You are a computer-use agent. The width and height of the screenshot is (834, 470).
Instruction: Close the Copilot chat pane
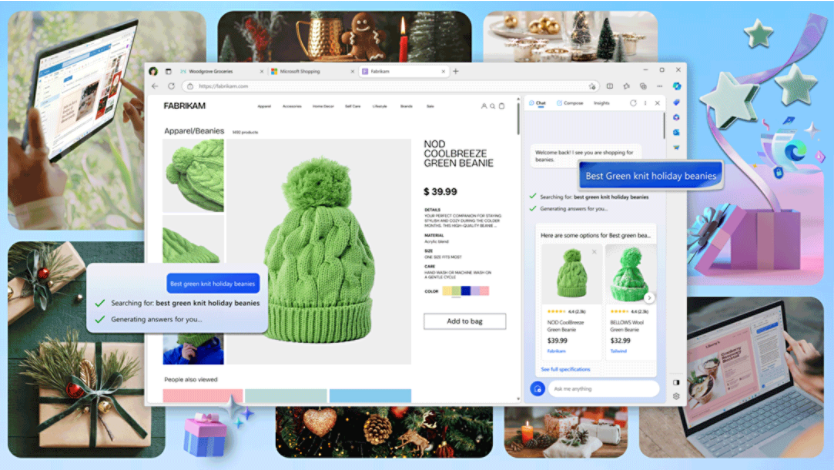tap(657, 103)
